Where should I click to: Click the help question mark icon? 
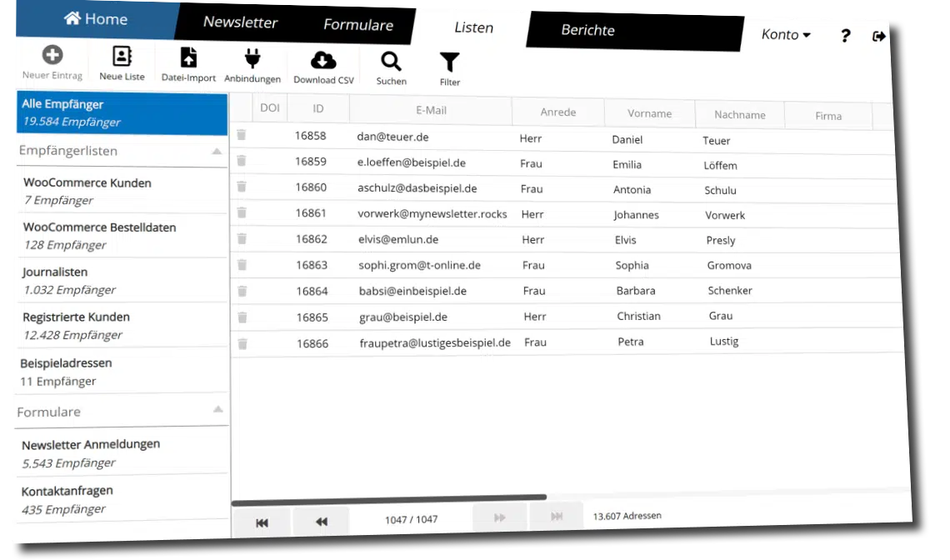click(x=845, y=36)
